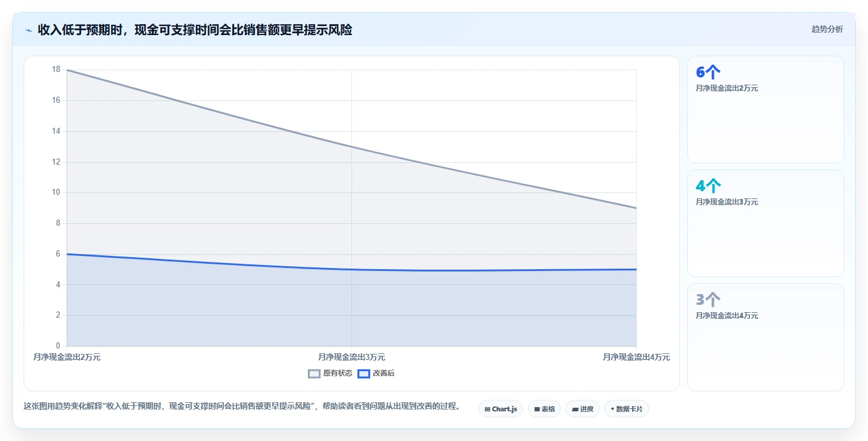Click the 月净现金流出3万元 card caption

726,202
